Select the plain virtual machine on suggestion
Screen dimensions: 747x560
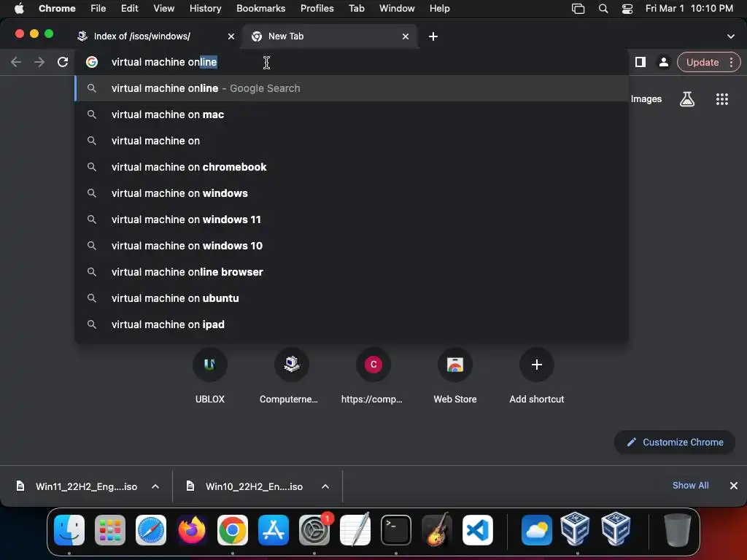tap(352, 141)
